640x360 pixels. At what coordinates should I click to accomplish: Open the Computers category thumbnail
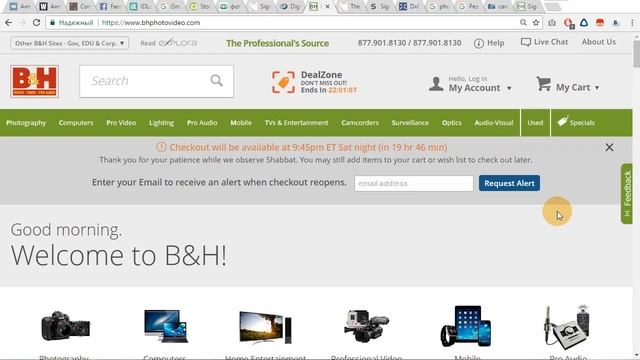click(x=165, y=325)
